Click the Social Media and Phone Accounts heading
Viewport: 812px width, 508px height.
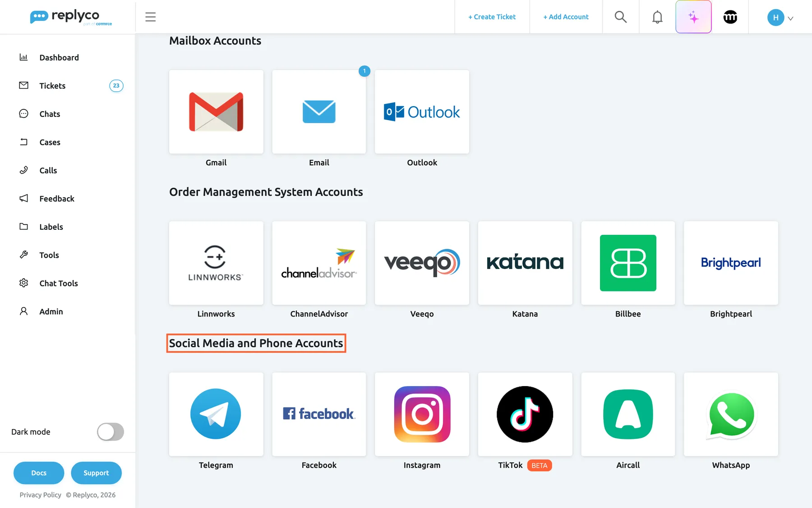pos(256,343)
